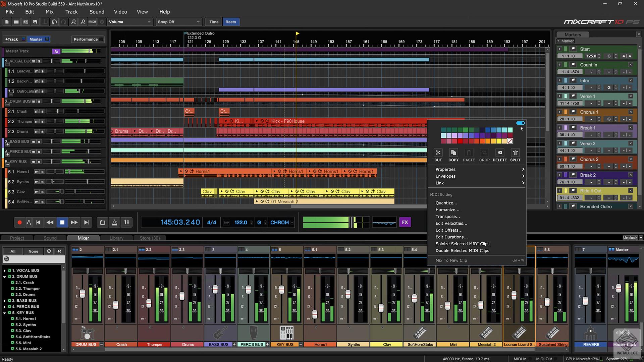644x362 pixels.
Task: Toggle the blue switch above the color palette
Action: point(520,123)
